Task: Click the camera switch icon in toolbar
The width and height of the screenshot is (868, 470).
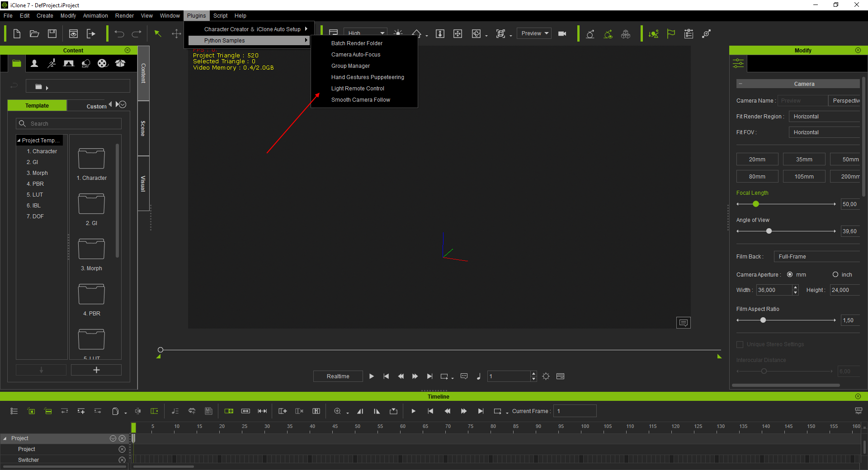Action: tap(562, 33)
